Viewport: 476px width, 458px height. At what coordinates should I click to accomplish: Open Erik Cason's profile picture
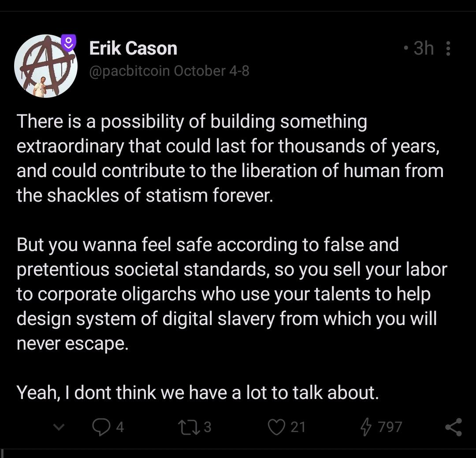point(45,66)
